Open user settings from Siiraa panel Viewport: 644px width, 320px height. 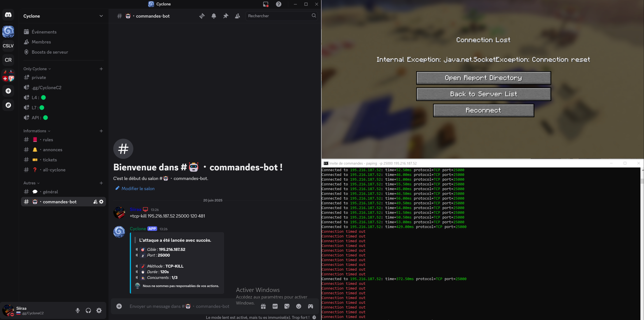99,310
